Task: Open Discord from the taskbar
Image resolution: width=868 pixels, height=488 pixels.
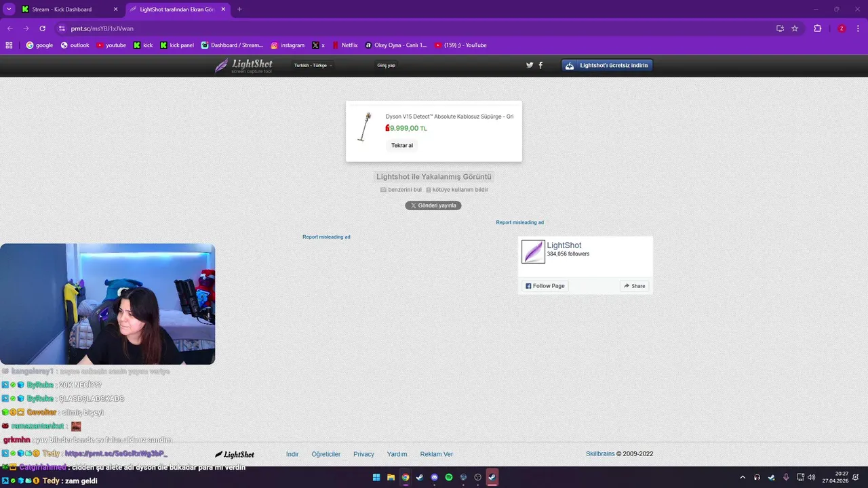Action: (435, 477)
